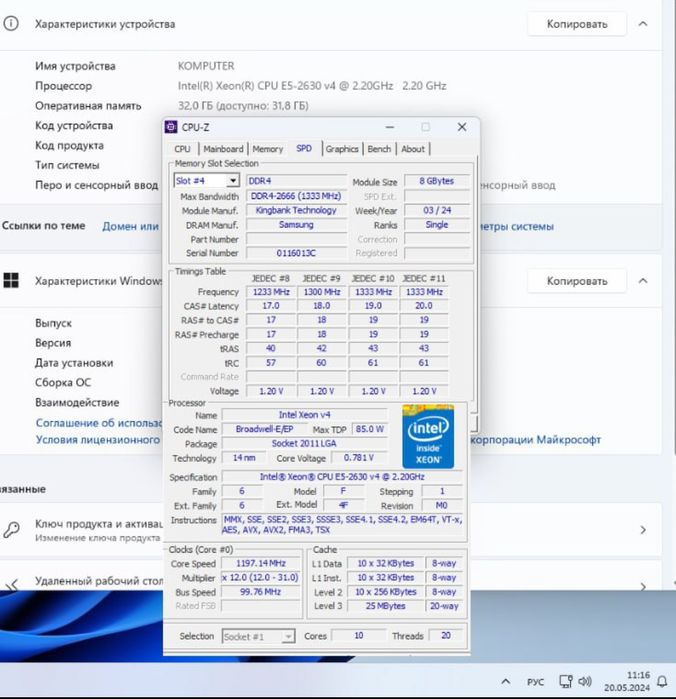
Task: Open the Условия лицензионного соглашения link
Action: [x=98, y=440]
